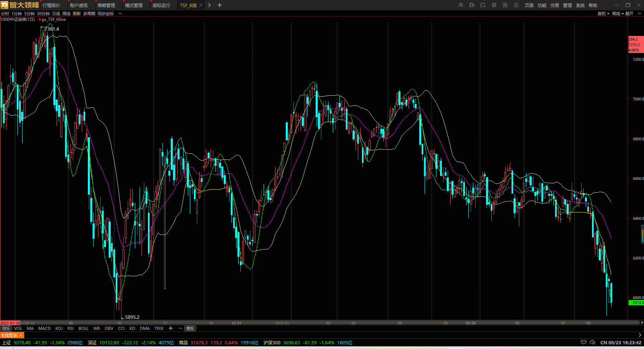Image resolution: width=644 pixels, height=349 pixels.
Task: Switch to 行情报价 tab
Action: click(51, 5)
